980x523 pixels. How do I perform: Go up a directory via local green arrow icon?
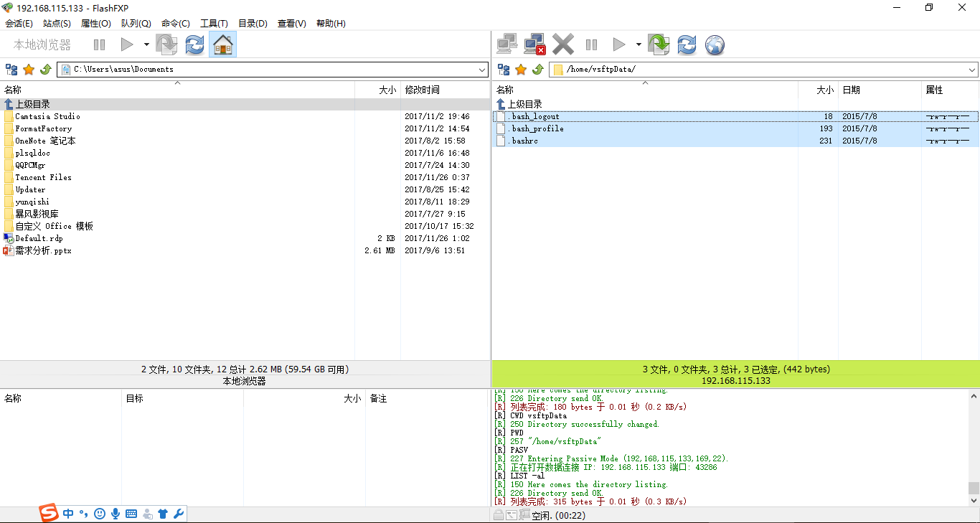(46, 70)
